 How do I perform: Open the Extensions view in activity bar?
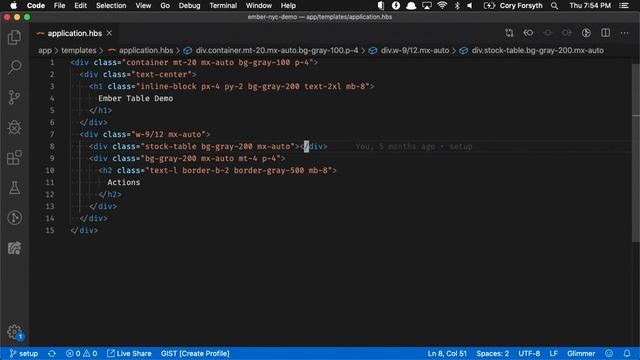[x=14, y=158]
